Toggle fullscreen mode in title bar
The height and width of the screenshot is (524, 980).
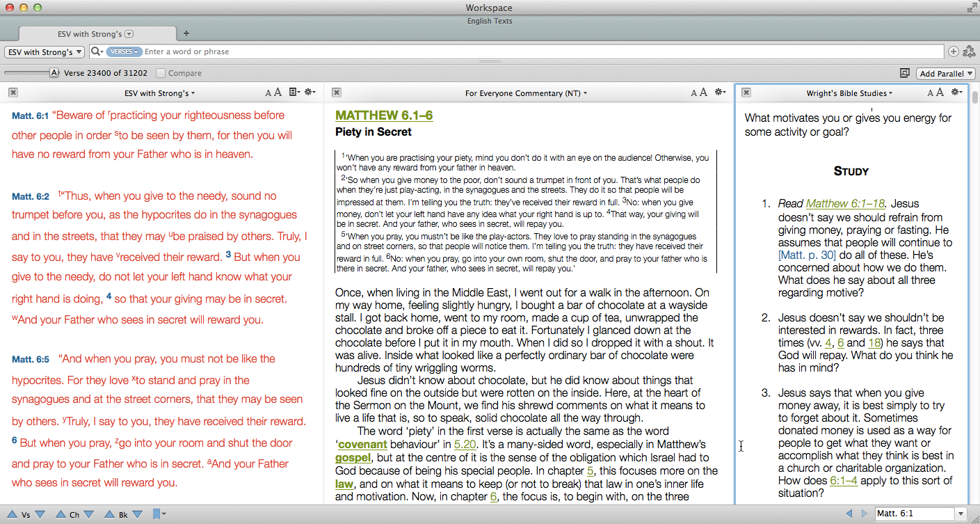[x=971, y=8]
